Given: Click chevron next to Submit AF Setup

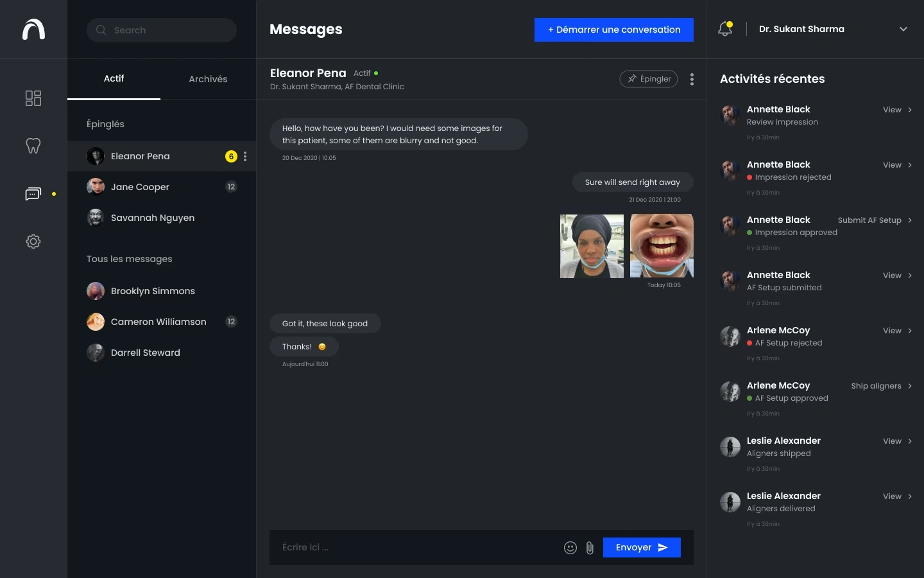Looking at the screenshot, I should point(910,220).
